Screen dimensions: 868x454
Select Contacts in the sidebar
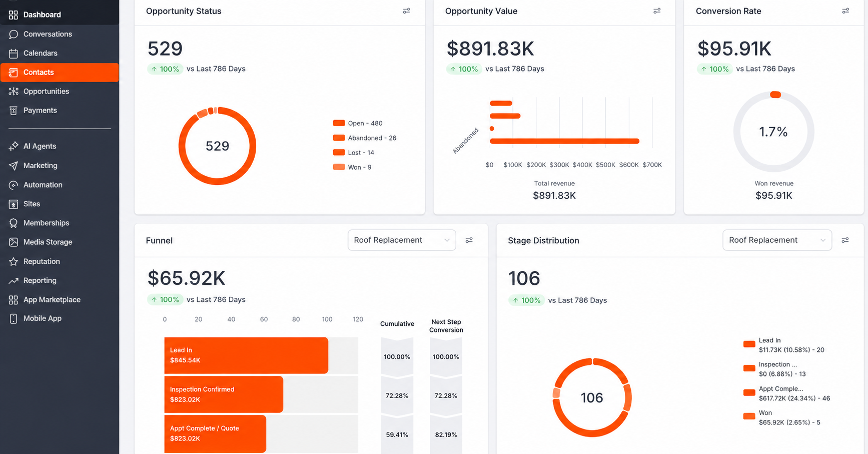tap(60, 72)
